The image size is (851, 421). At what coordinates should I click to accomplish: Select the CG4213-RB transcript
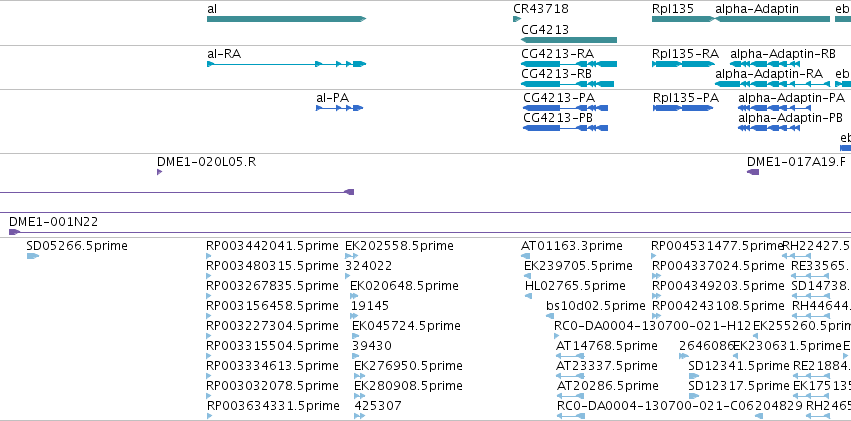coord(567,84)
